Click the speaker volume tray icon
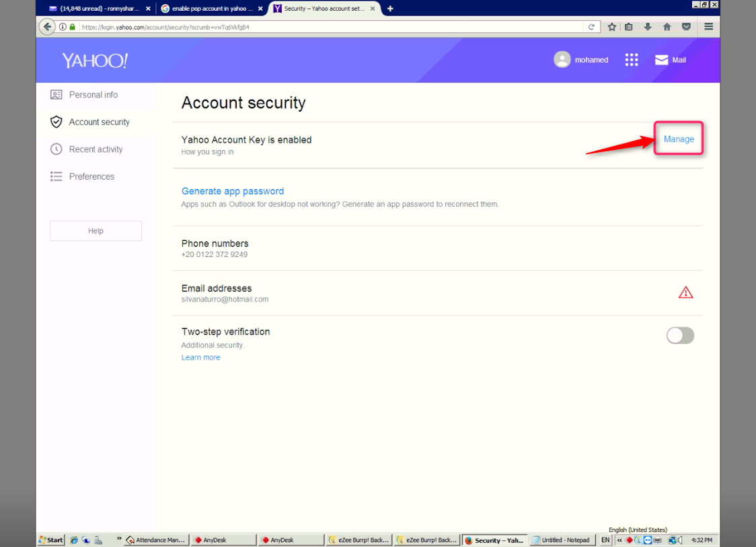The height and width of the screenshot is (547, 756). click(679, 540)
